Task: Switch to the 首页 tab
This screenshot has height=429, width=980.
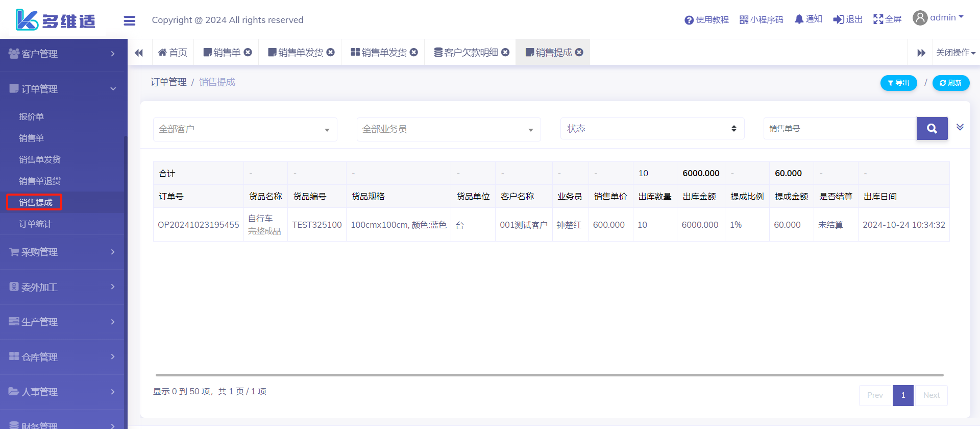Action: click(173, 52)
